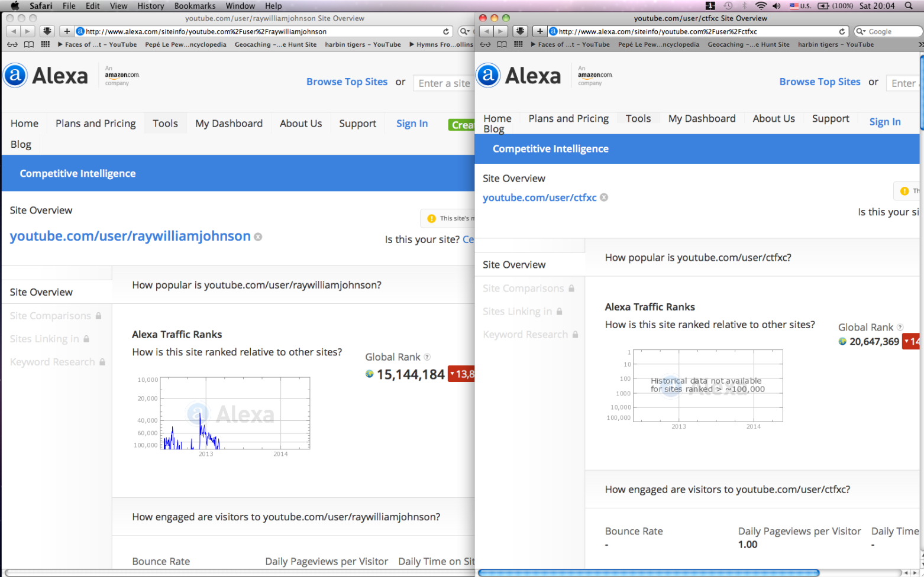This screenshot has width=924, height=577.
Task: Select Sites Linking in sidebar right window
Action: pyautogui.click(x=522, y=312)
